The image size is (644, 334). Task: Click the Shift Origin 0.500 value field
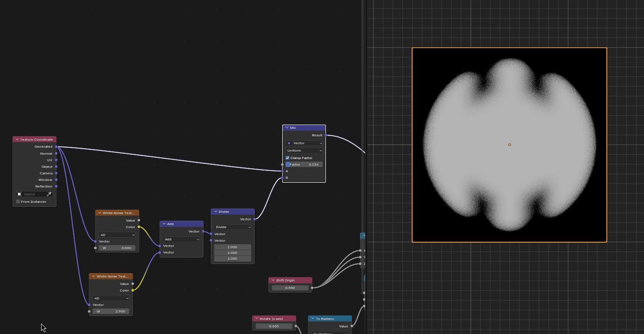coord(290,288)
